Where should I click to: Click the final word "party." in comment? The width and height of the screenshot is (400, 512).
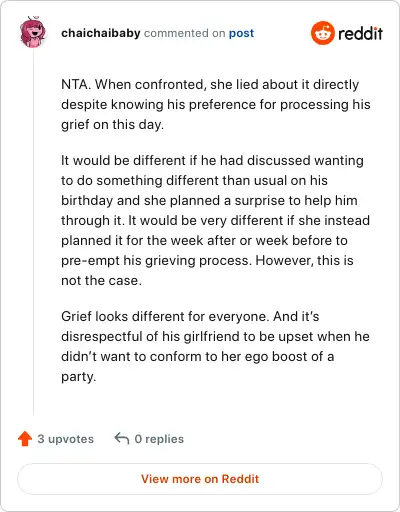[x=79, y=377]
